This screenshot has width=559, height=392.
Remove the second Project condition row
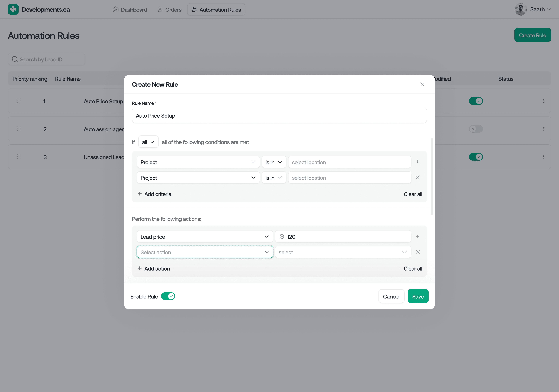pos(418,178)
